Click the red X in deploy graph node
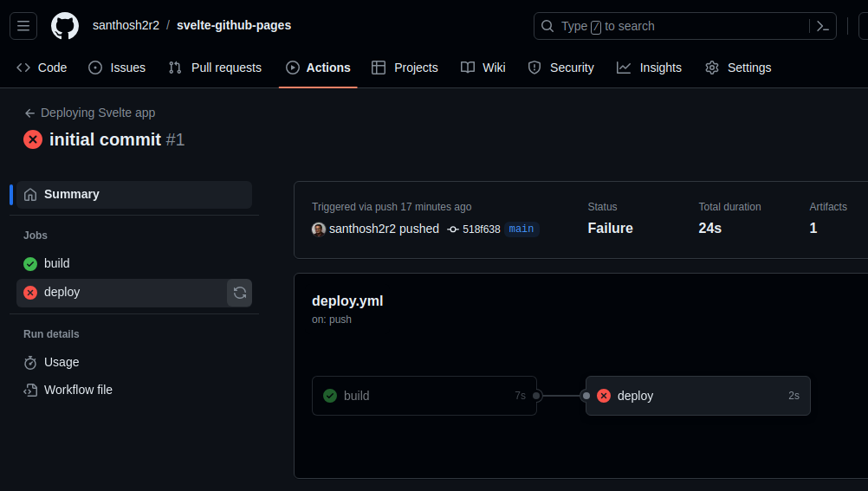 point(604,396)
